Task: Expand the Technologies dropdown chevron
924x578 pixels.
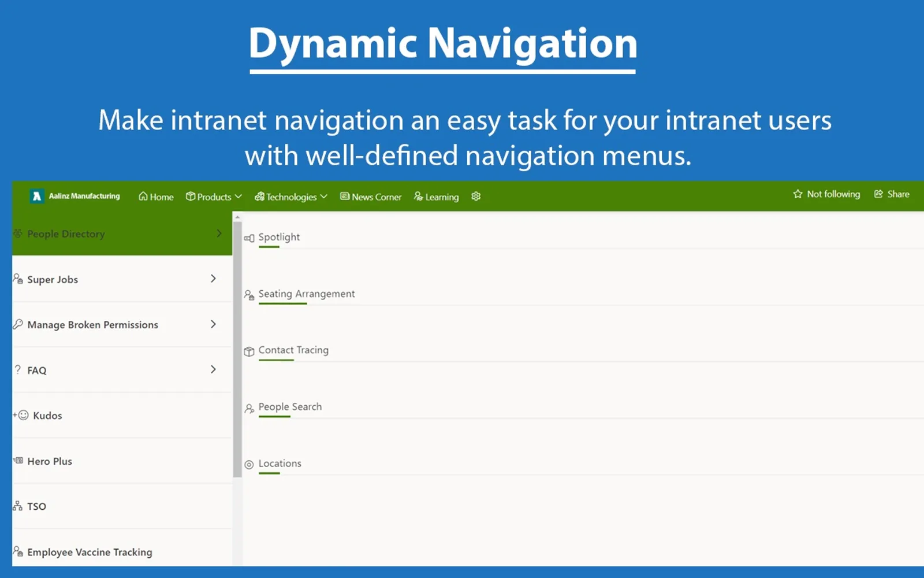Action: (x=324, y=197)
